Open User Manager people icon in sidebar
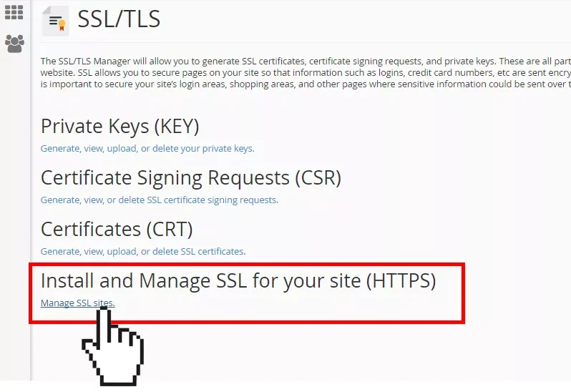The width and height of the screenshot is (571, 392). tap(14, 44)
